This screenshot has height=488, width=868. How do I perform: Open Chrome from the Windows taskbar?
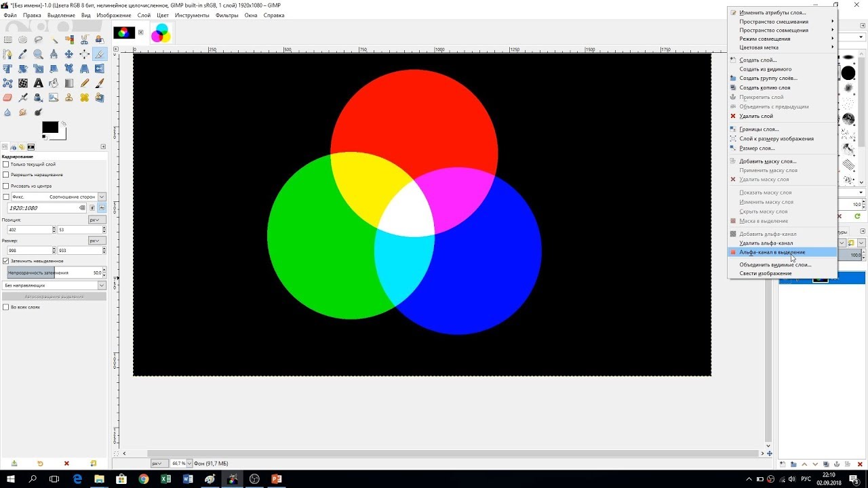coord(143,479)
